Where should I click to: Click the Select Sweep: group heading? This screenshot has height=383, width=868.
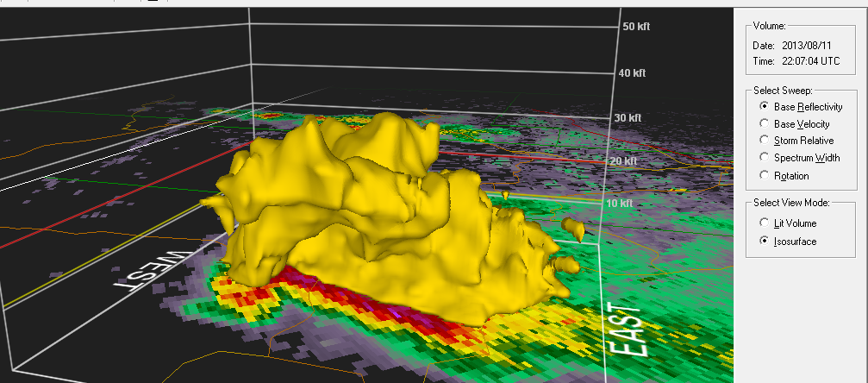click(783, 91)
